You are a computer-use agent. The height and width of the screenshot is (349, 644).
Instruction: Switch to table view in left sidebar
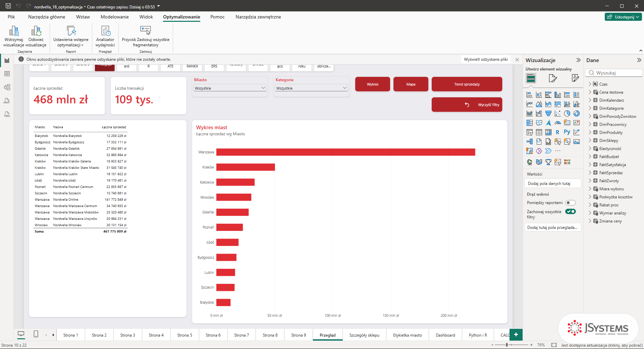tap(7, 74)
